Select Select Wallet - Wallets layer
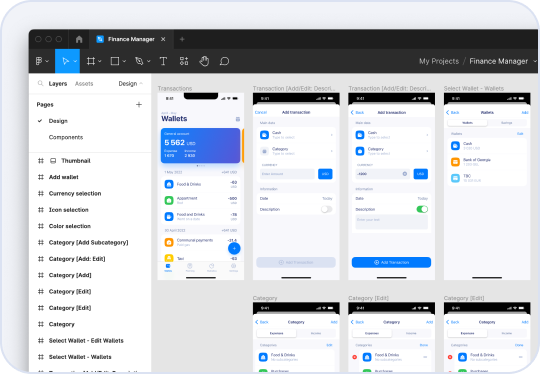Screen dimensions: 540x374 80,357
